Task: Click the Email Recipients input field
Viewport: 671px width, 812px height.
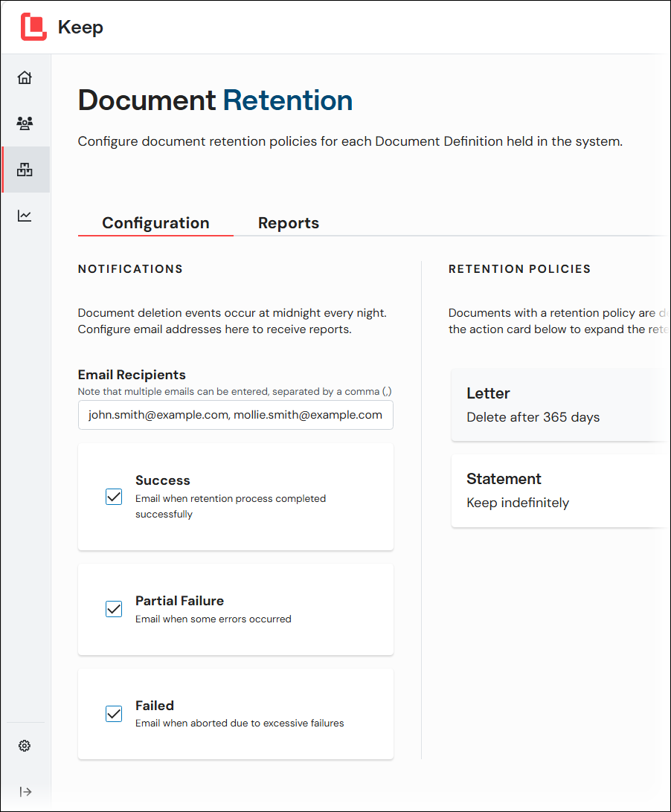Action: click(x=235, y=415)
